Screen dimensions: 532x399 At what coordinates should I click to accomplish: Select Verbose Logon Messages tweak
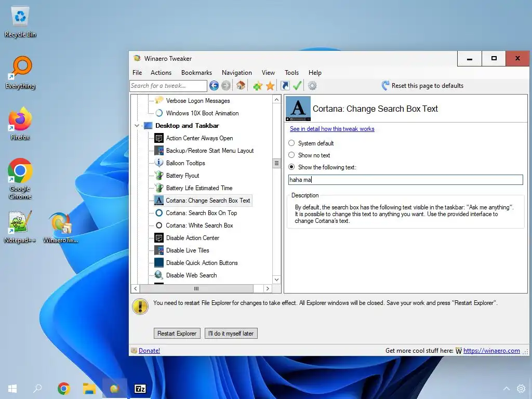198,101
